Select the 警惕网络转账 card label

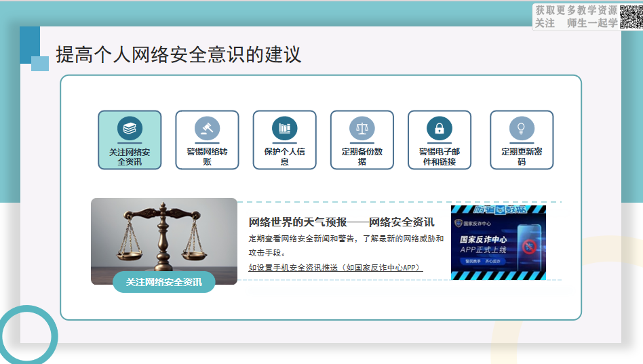tap(207, 157)
